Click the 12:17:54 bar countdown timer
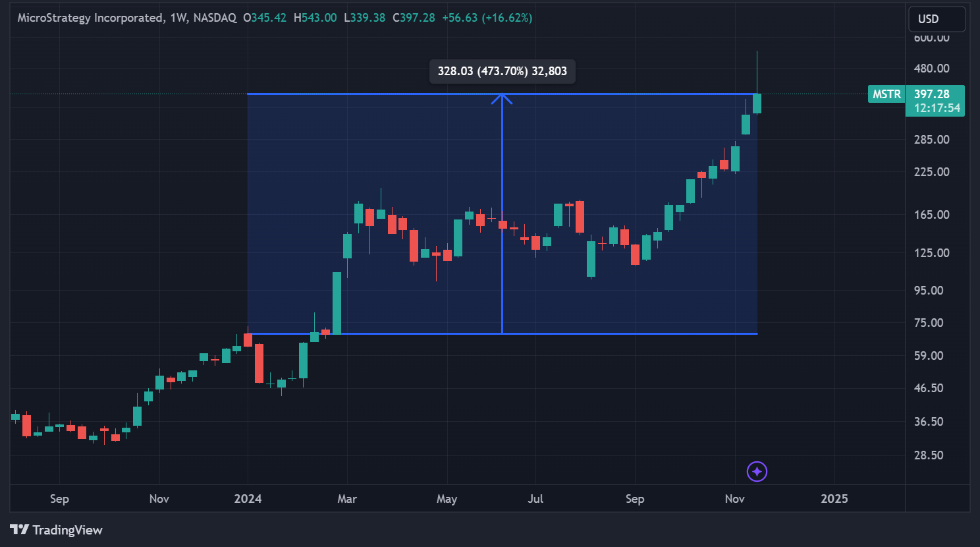Viewport: 980px width, 547px height. pyautogui.click(x=937, y=108)
